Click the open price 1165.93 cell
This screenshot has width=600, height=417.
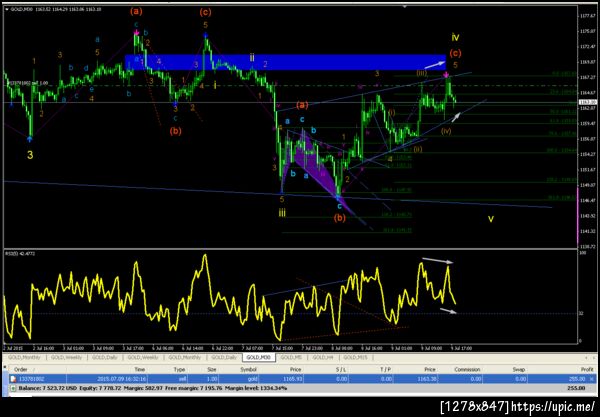click(x=293, y=379)
